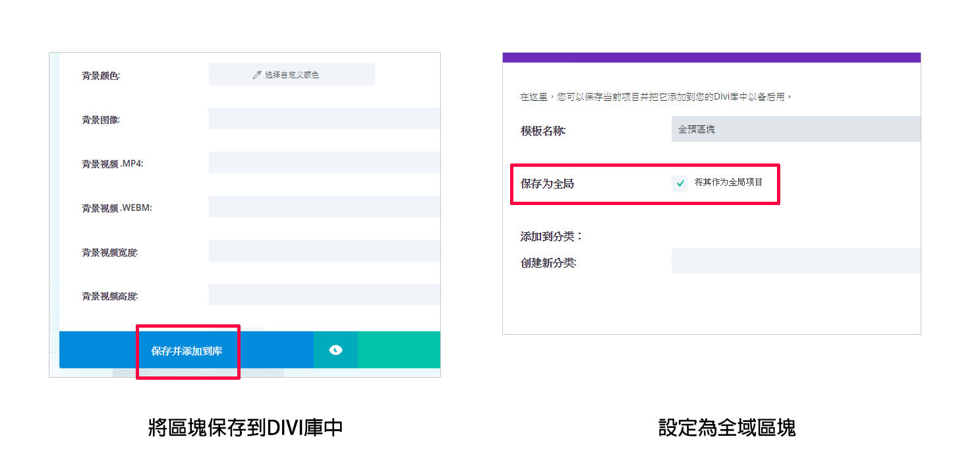Screen dimensions: 980x476
Task: Click the 保存为全局 label
Action: coord(547,184)
